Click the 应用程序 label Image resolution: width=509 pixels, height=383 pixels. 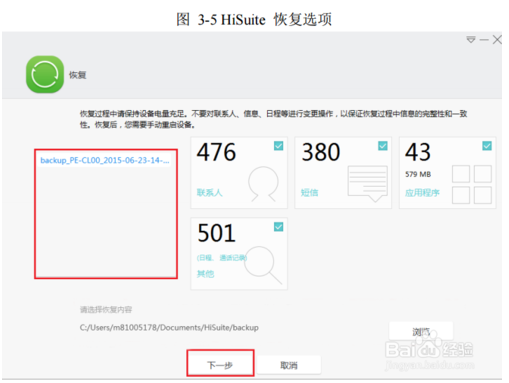pyautogui.click(x=422, y=193)
